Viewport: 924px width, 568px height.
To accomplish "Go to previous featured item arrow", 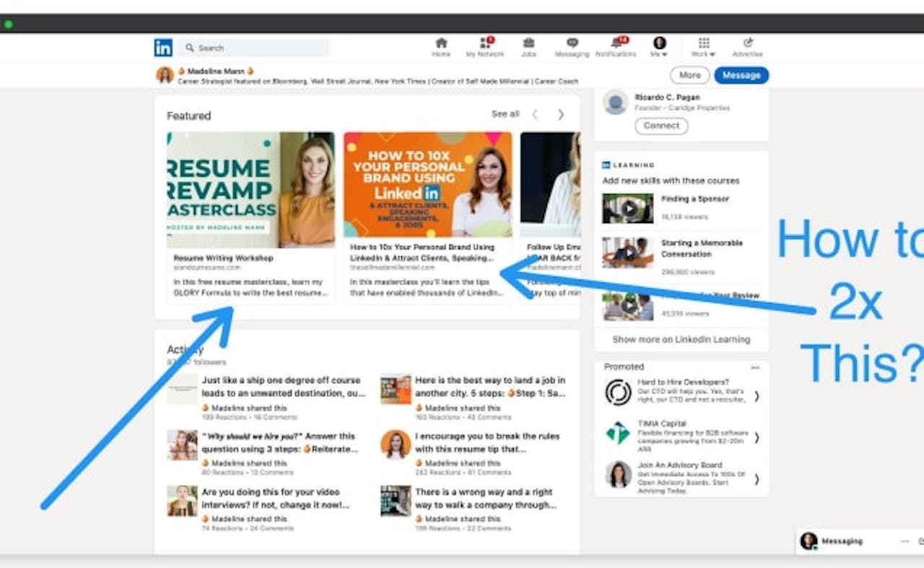I will click(535, 114).
